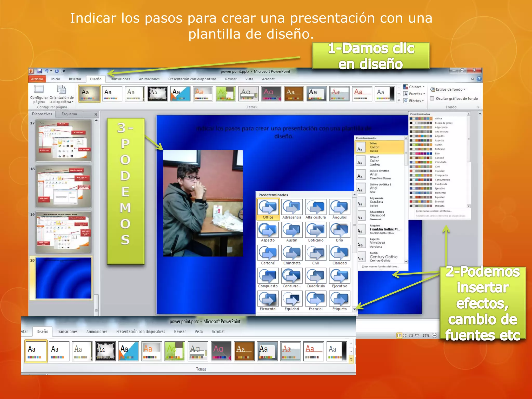This screenshot has height=399, width=532.
Task: Open Presentación con diapositivas tab in upper ribbon
Action: click(x=192, y=79)
